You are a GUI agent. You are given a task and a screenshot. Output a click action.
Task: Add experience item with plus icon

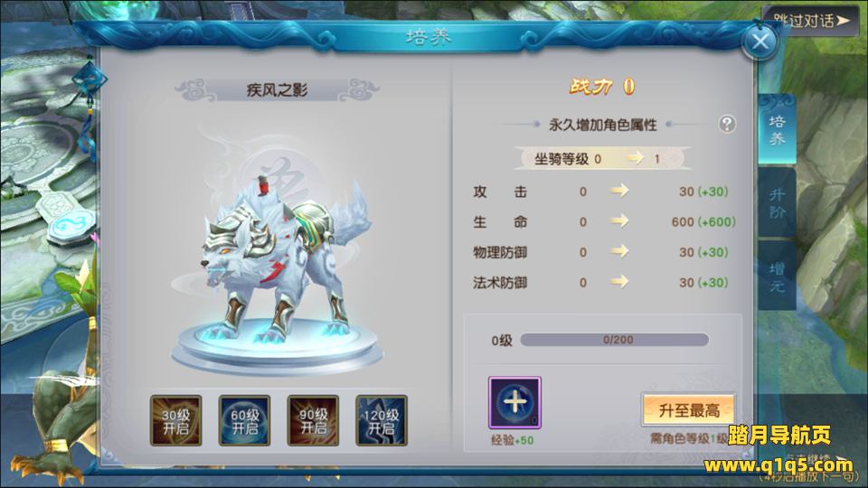tap(514, 403)
